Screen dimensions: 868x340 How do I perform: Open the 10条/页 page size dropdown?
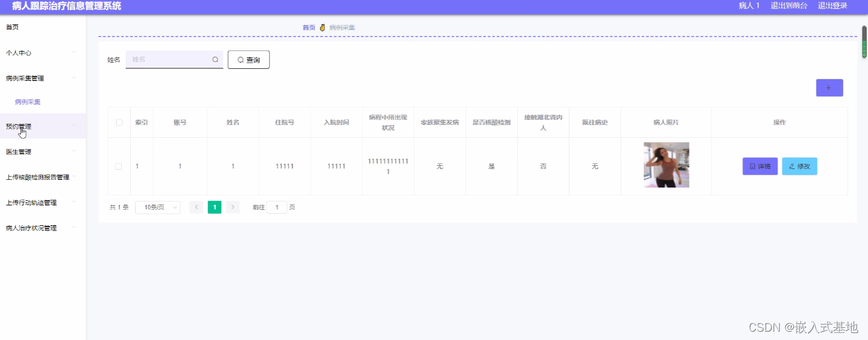(x=158, y=207)
